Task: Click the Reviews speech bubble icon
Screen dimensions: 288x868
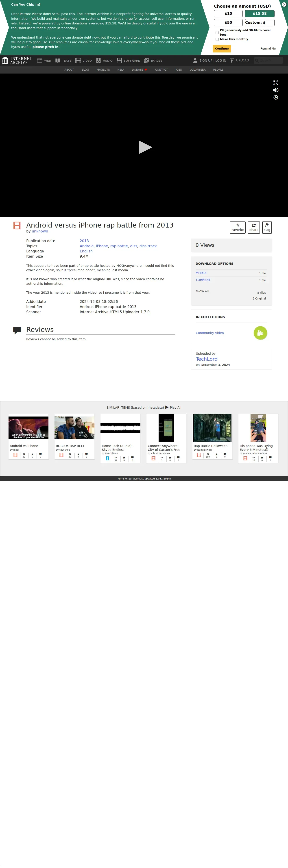Action: click(x=17, y=330)
